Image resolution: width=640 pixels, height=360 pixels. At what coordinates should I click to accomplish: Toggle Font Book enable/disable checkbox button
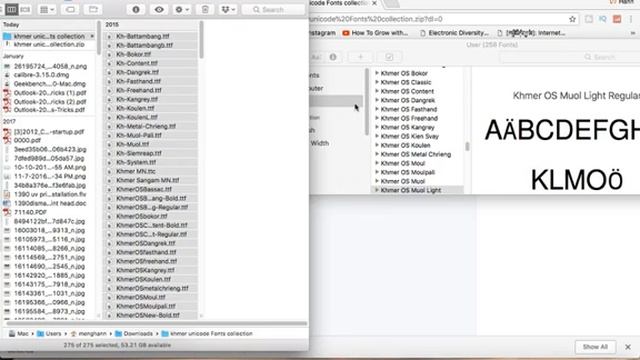point(389,57)
